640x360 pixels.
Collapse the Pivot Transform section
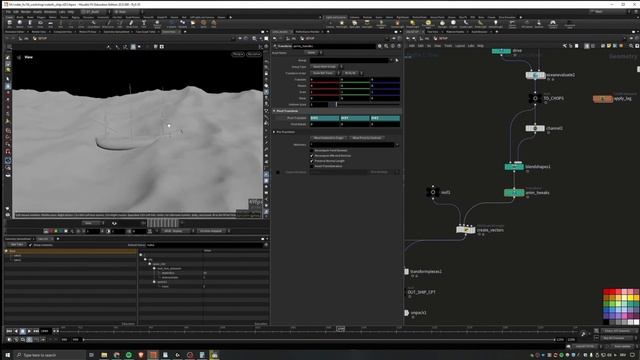(x=274, y=111)
